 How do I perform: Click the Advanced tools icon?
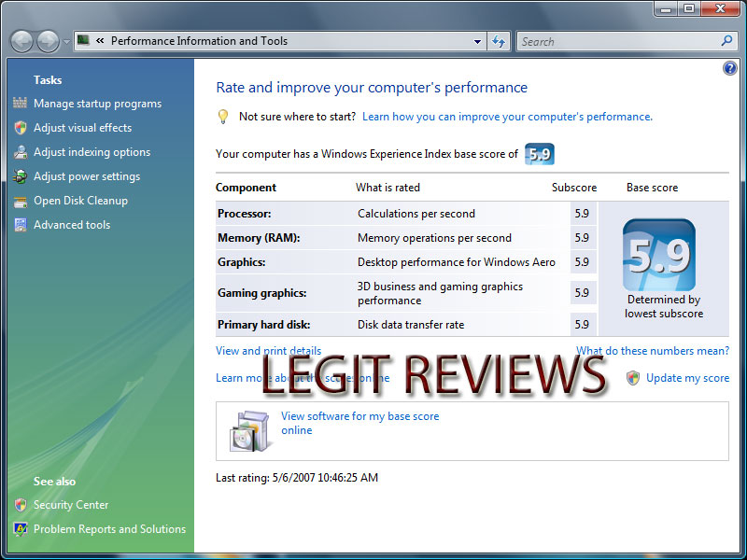[x=21, y=225]
